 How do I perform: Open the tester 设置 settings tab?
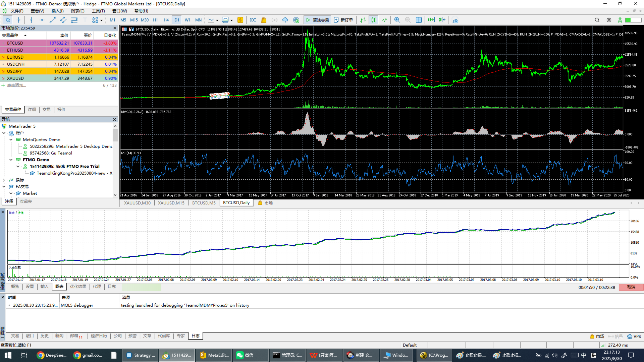[30, 287]
